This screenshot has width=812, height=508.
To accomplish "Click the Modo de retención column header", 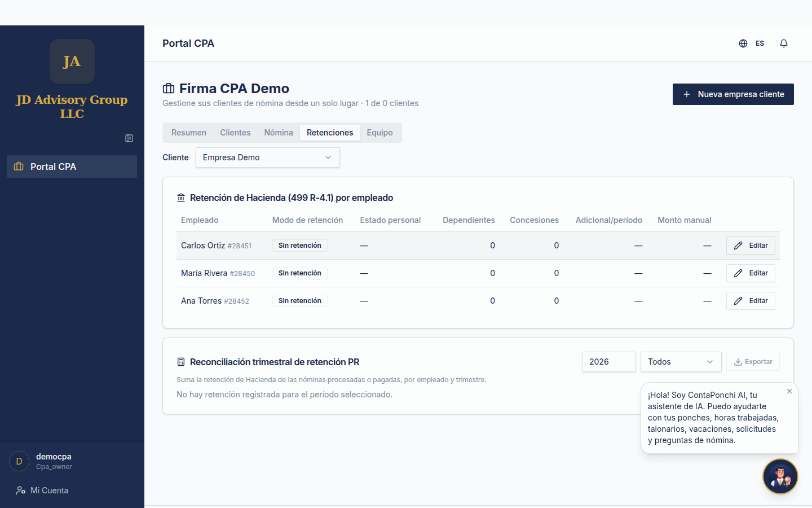I will [x=308, y=220].
